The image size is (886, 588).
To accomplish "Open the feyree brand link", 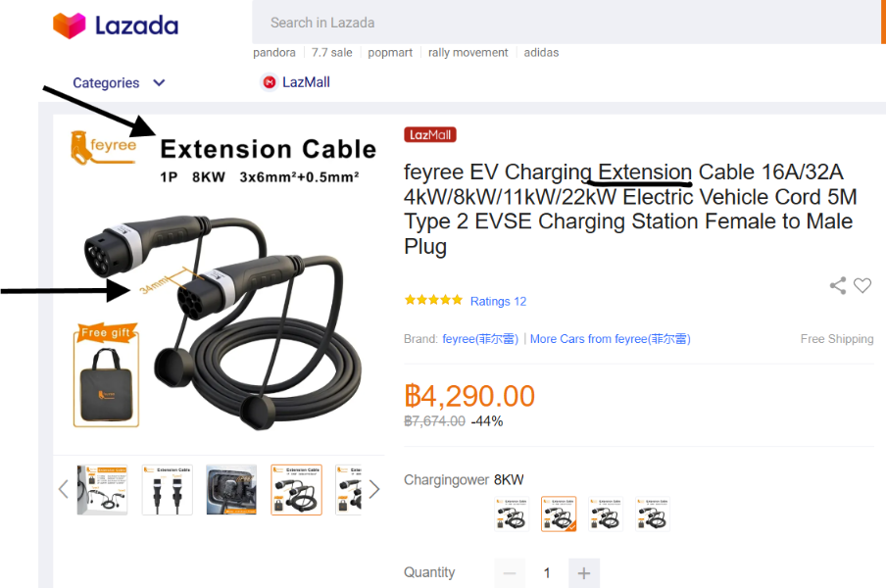I will point(479,339).
